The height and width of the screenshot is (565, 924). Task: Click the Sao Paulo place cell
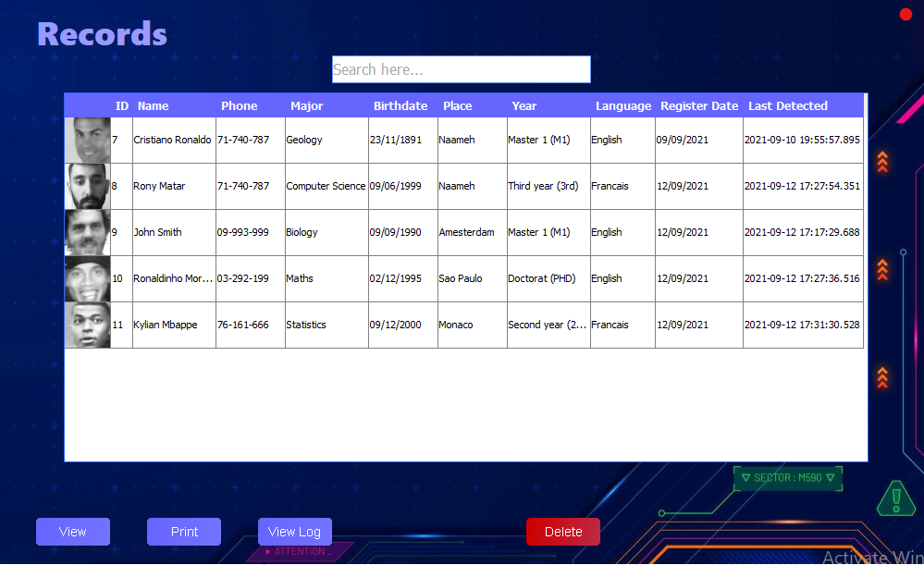pos(473,278)
